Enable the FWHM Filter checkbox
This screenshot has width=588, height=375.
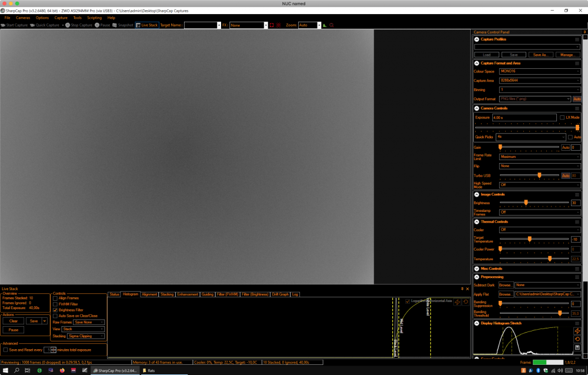pyautogui.click(x=55, y=304)
